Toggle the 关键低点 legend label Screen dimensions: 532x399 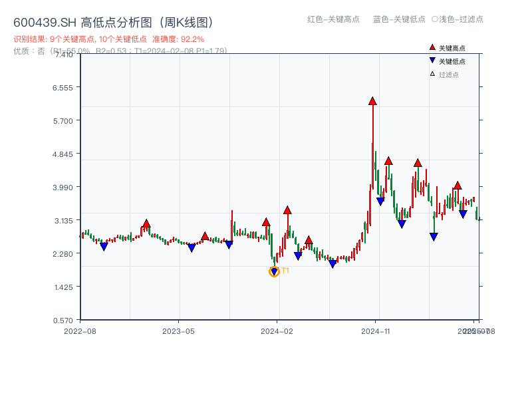pyautogui.click(x=452, y=61)
